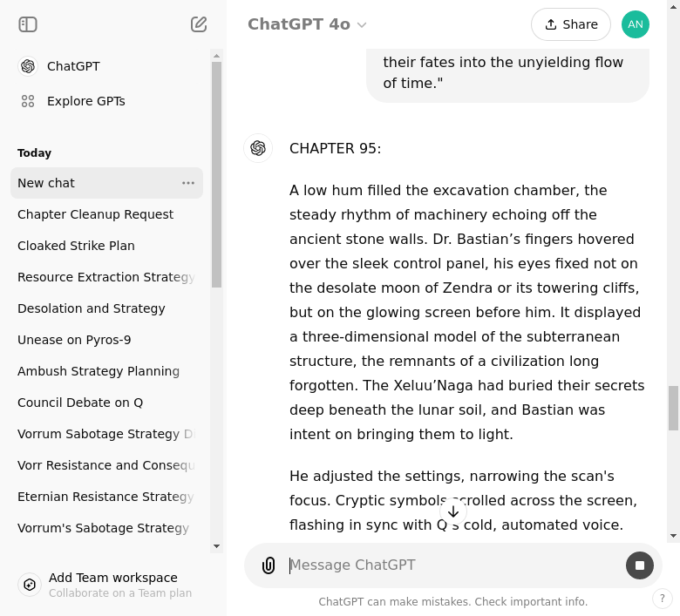
Task: Open options for the New chat item
Action: tap(188, 183)
